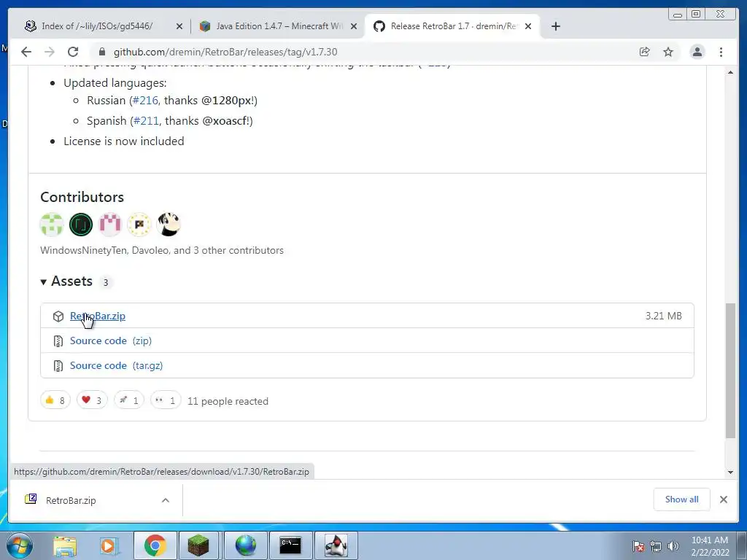Go back to the previous page

tap(26, 52)
